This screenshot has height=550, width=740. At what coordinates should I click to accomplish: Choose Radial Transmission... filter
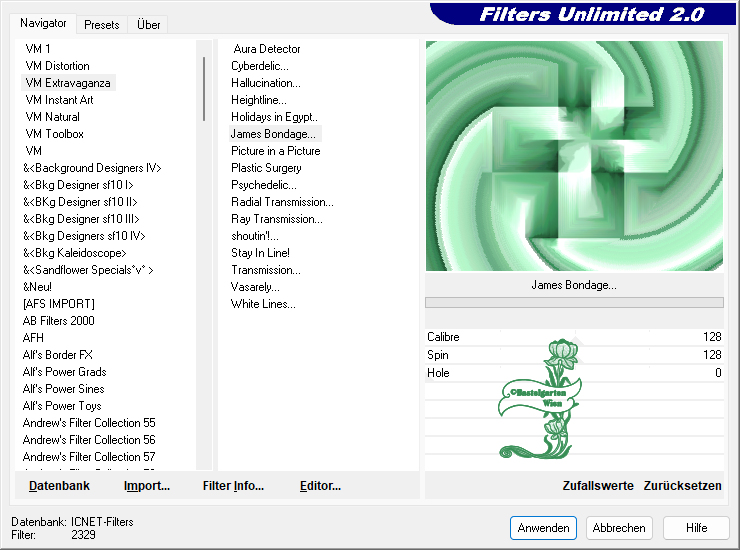pos(282,202)
